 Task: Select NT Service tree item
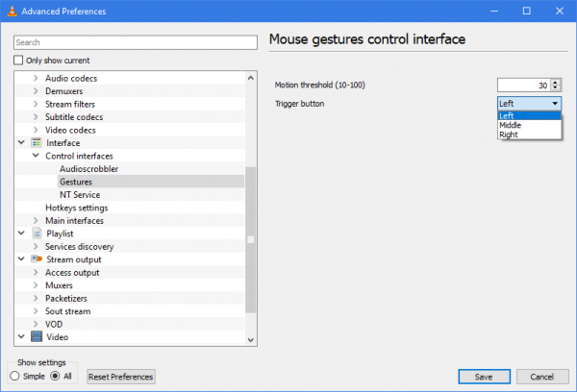click(80, 194)
